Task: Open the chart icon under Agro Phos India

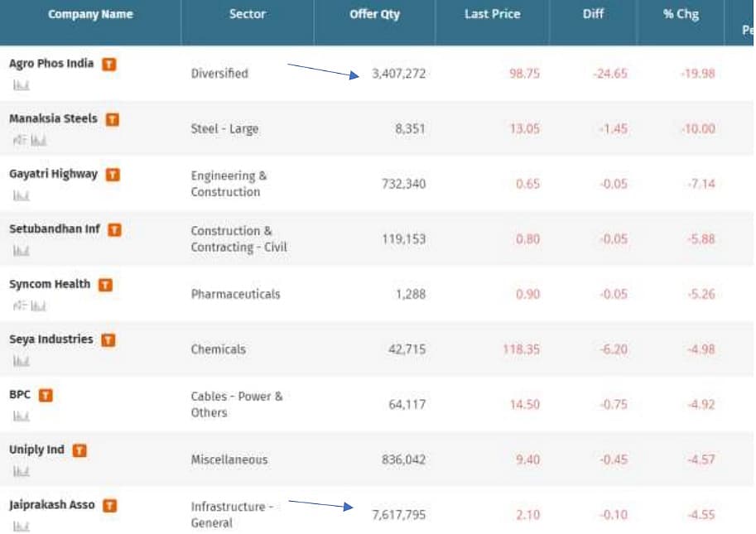Action: (x=22, y=85)
